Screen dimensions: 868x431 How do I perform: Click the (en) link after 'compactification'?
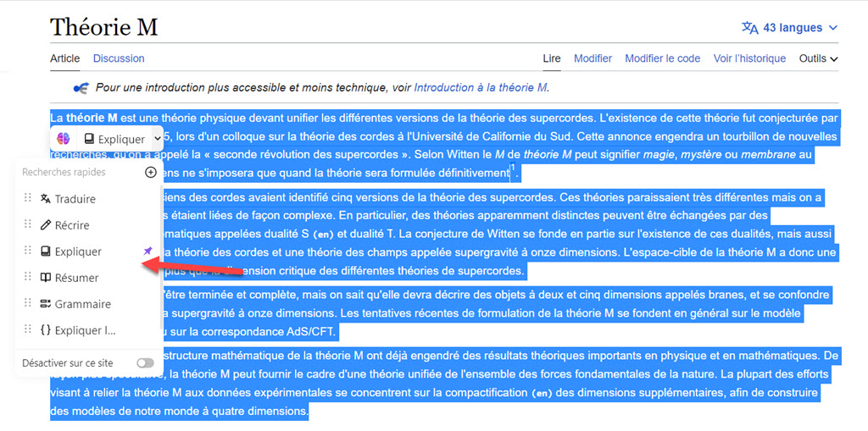point(542,394)
